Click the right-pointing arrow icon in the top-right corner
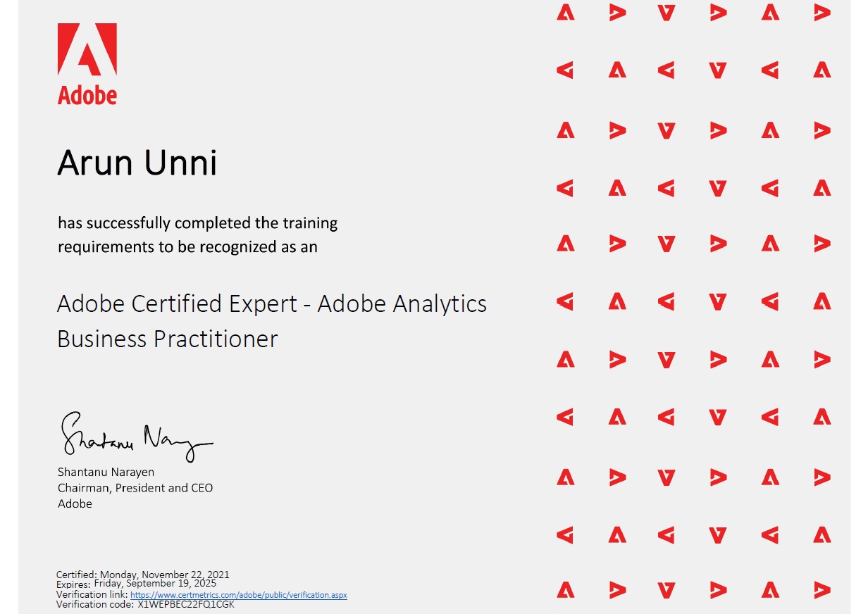Screen dimensions: 868x614 tap(821, 13)
